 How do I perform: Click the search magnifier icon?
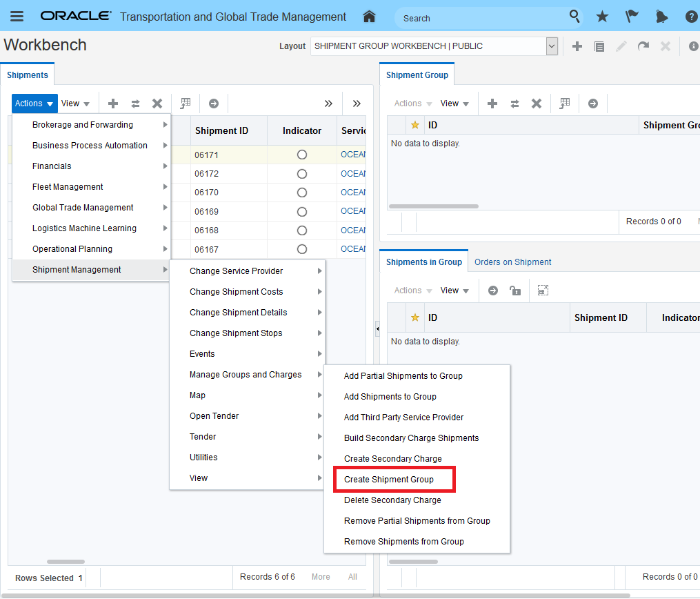(574, 17)
